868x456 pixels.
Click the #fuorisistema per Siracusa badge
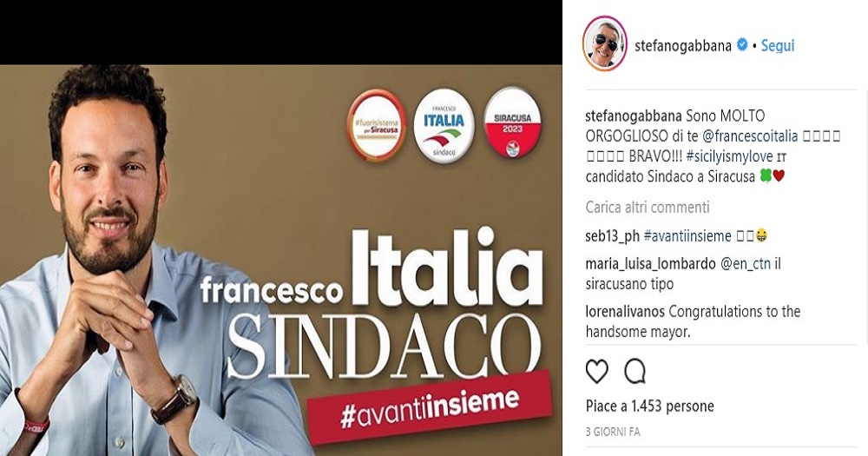377,125
